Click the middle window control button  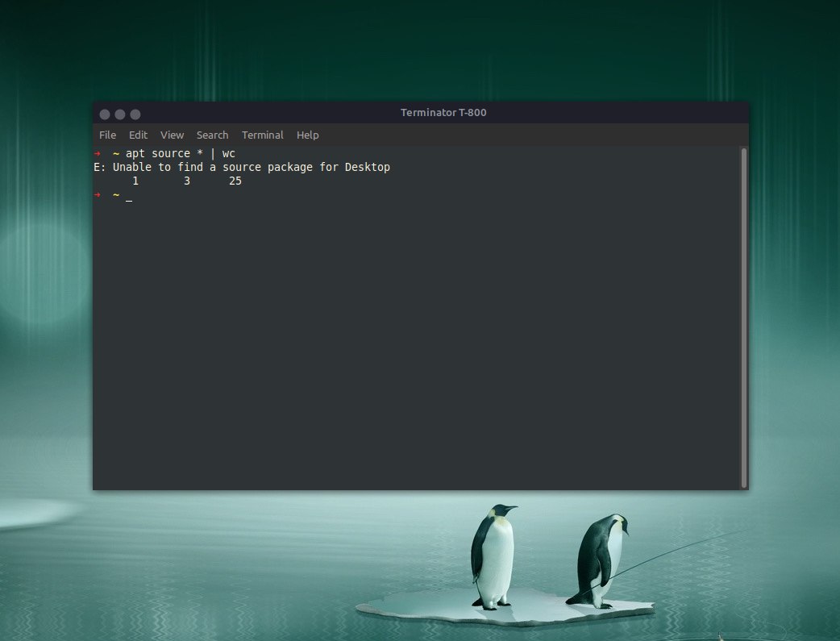click(120, 114)
